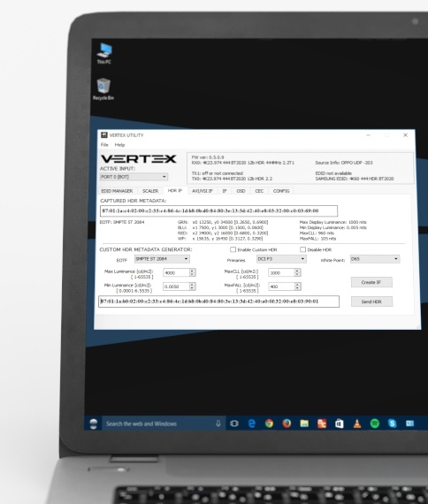The width and height of the screenshot is (428, 504).
Task: Click the Windows Start button
Action: click(x=94, y=424)
